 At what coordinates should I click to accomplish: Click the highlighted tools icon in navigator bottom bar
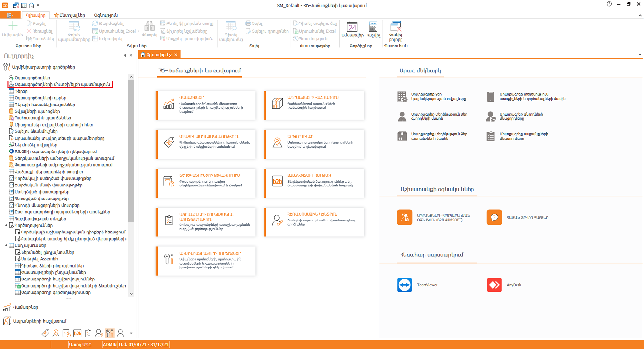pyautogui.click(x=110, y=333)
